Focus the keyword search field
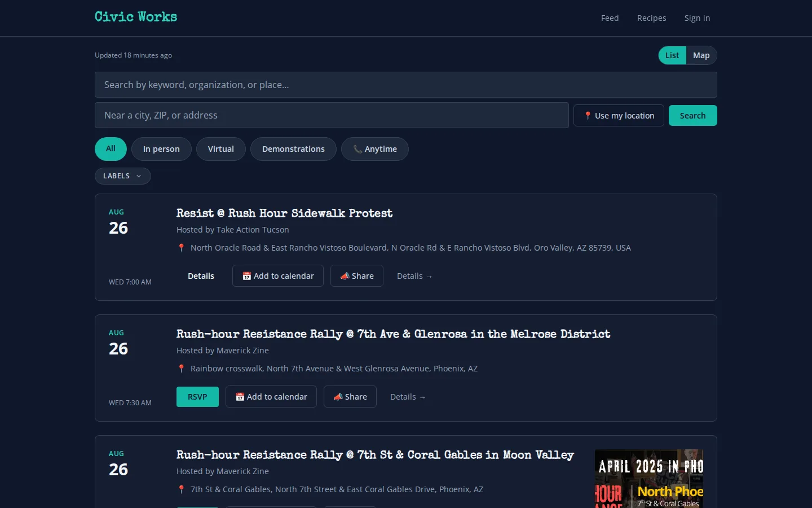Screen dimensions: 812x508 pyautogui.click(x=406, y=85)
